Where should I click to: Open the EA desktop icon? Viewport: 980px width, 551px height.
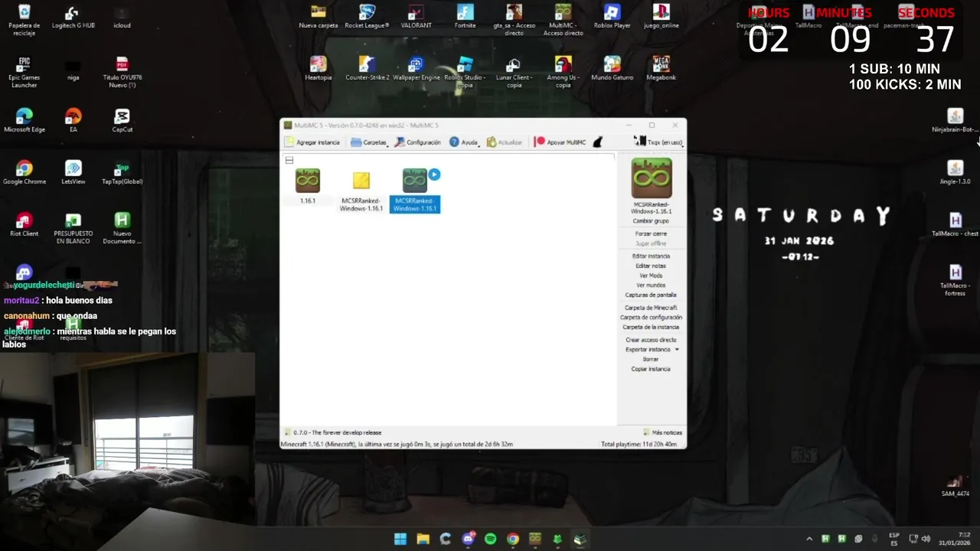[73, 121]
